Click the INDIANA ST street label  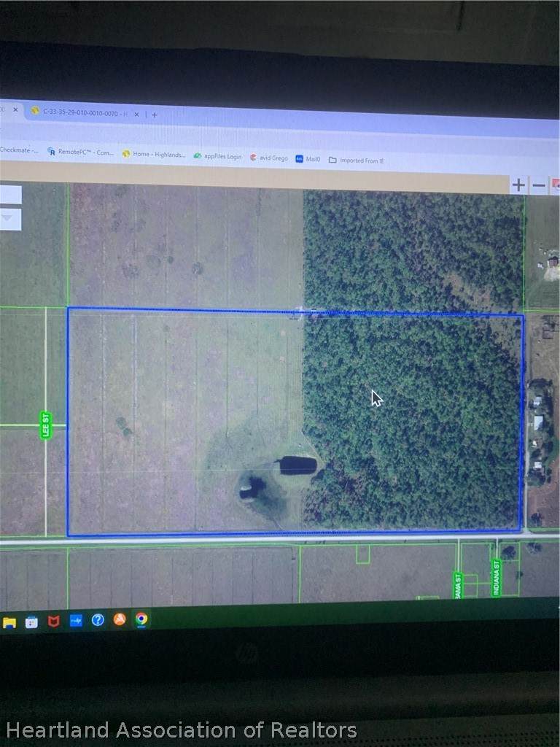496,578
